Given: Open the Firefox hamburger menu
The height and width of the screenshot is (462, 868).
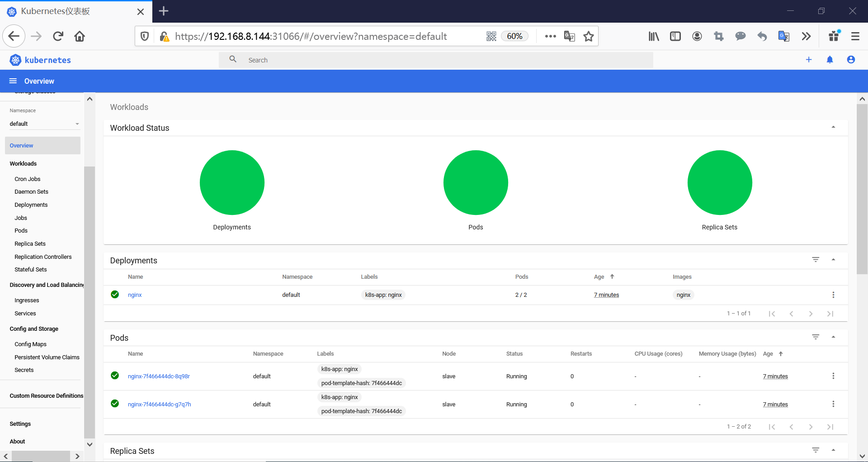Looking at the screenshot, I should tap(855, 36).
